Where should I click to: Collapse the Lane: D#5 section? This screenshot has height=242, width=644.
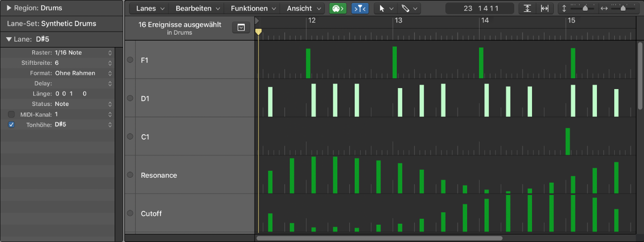pyautogui.click(x=9, y=39)
